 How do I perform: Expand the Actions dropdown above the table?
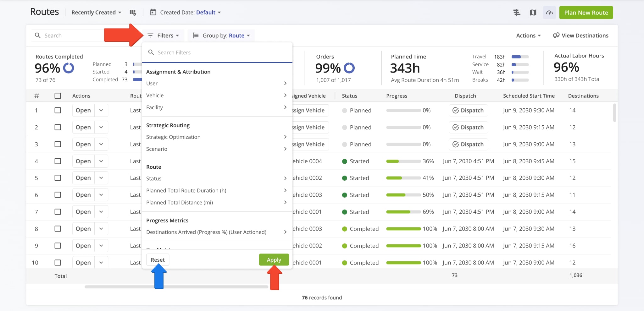(528, 35)
